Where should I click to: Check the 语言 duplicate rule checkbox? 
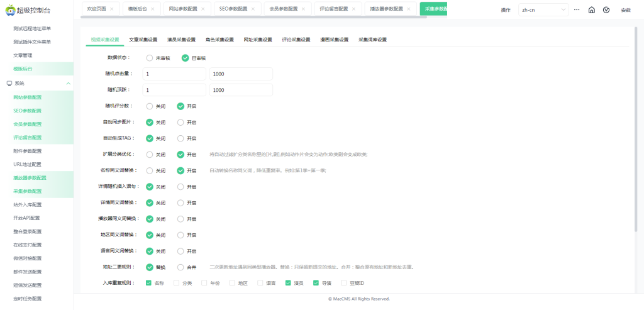(260, 283)
